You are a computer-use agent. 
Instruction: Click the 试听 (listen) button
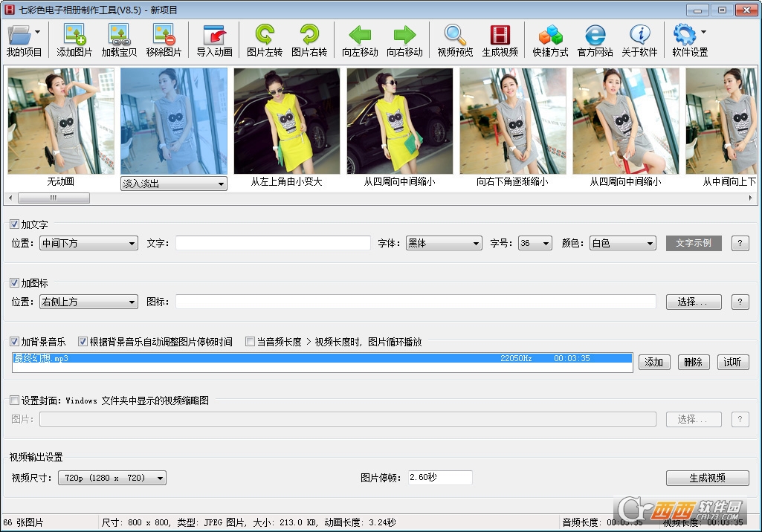click(732, 362)
